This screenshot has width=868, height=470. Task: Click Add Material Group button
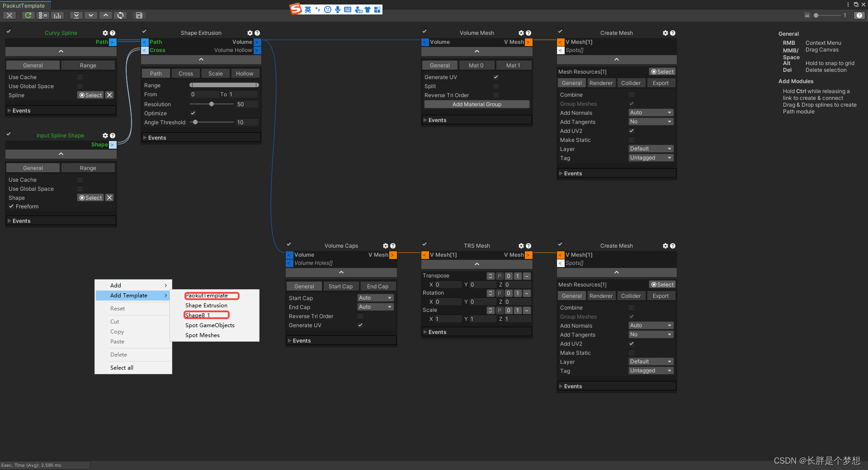[x=477, y=104]
